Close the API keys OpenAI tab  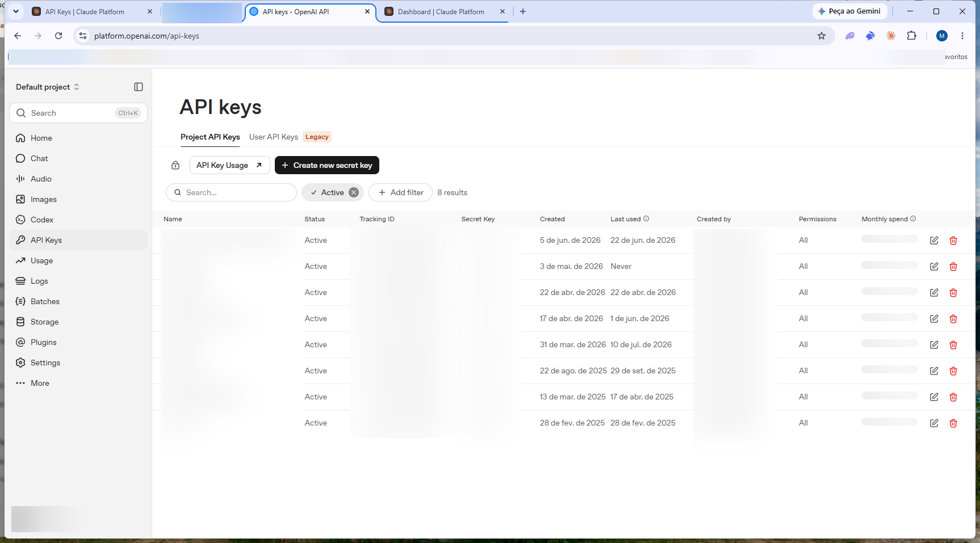(367, 11)
